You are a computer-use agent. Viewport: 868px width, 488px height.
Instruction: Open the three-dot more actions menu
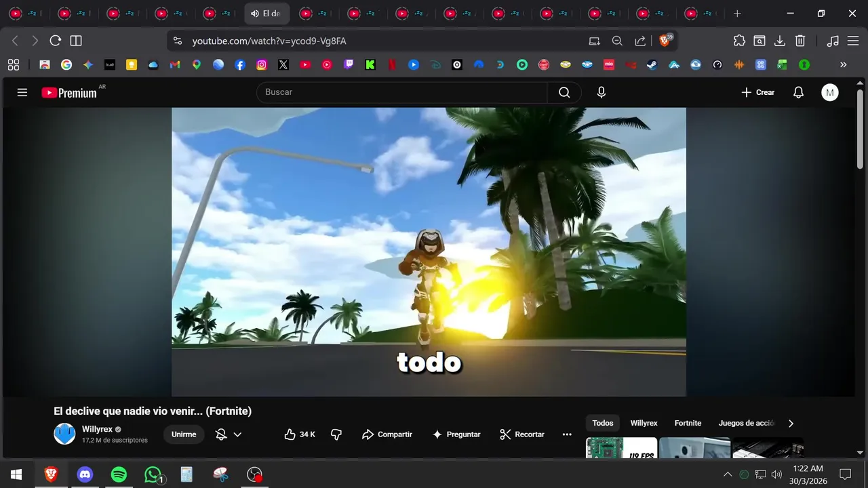click(x=567, y=434)
